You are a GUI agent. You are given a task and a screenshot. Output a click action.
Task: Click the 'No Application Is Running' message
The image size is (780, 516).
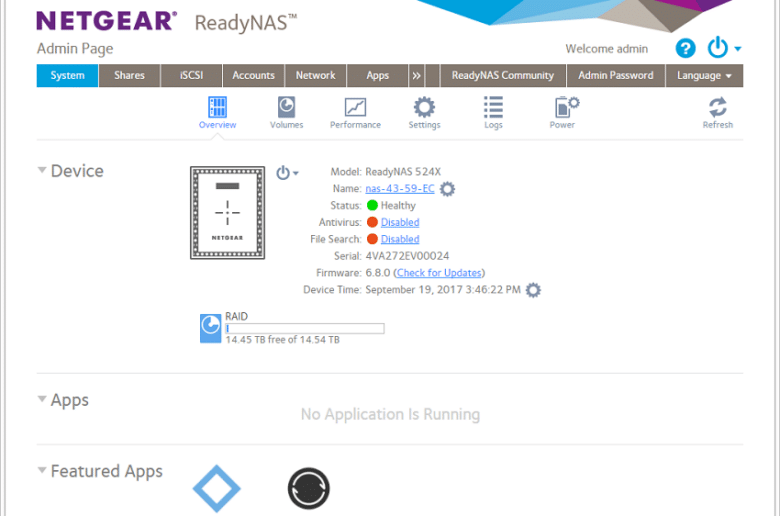[x=390, y=414]
